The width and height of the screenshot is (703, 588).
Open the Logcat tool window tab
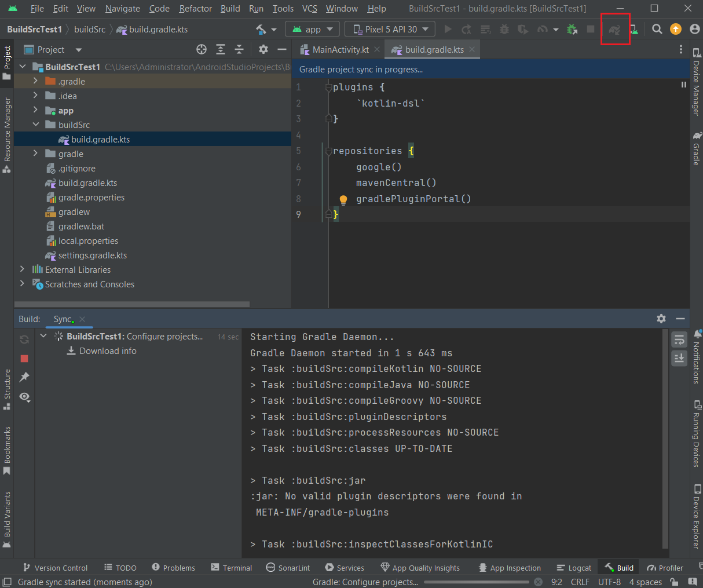(574, 568)
